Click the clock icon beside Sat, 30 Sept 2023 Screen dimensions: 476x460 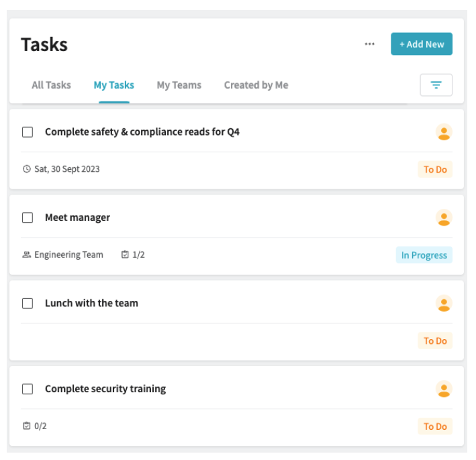point(27,169)
